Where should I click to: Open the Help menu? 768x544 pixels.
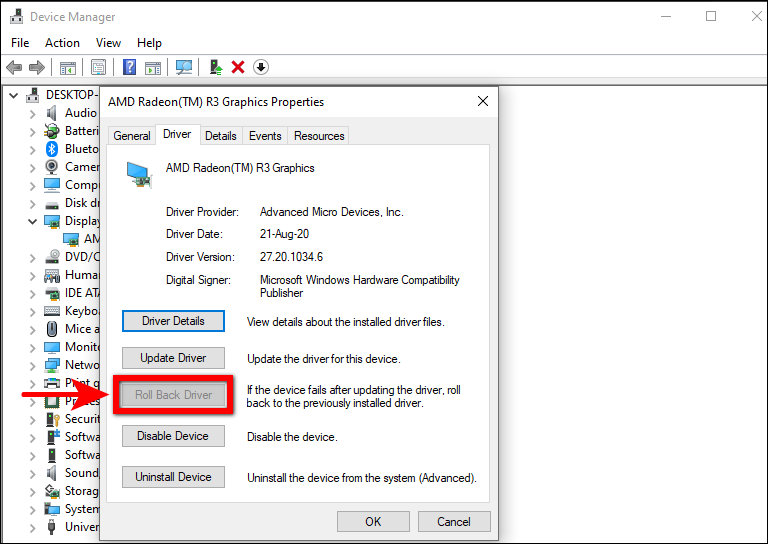tap(149, 43)
